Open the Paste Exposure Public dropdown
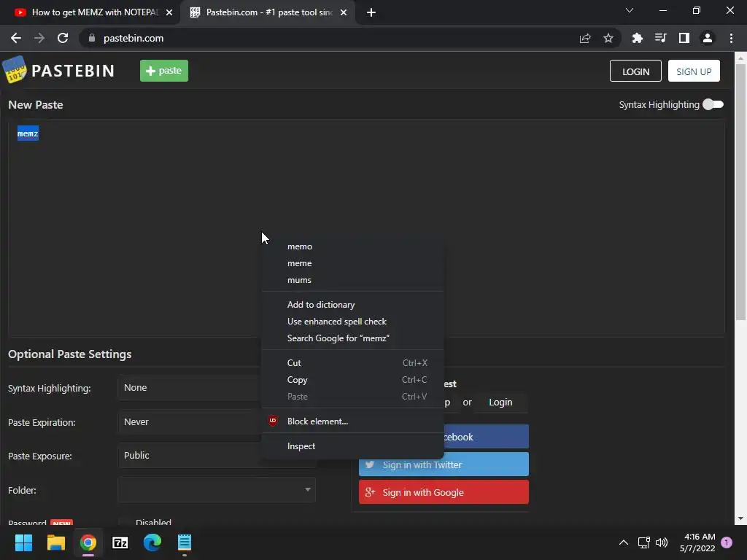The height and width of the screenshot is (560, 747). (x=189, y=455)
